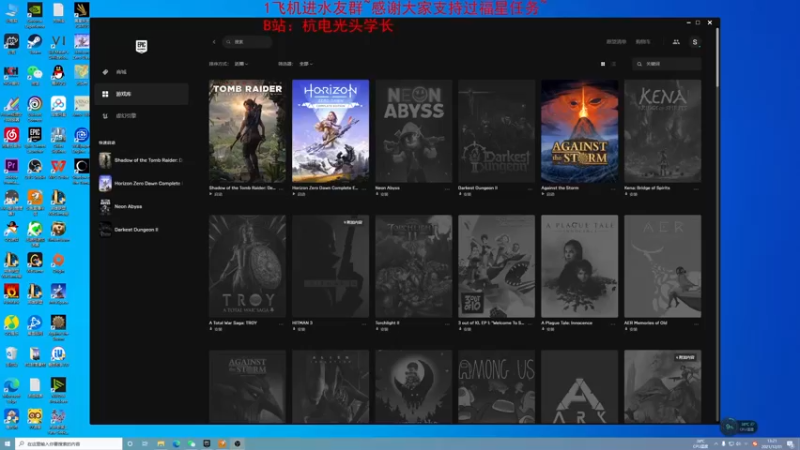The height and width of the screenshot is (450, 800).
Task: Select the Kena: Bridge of Spirits cover
Action: (663, 131)
